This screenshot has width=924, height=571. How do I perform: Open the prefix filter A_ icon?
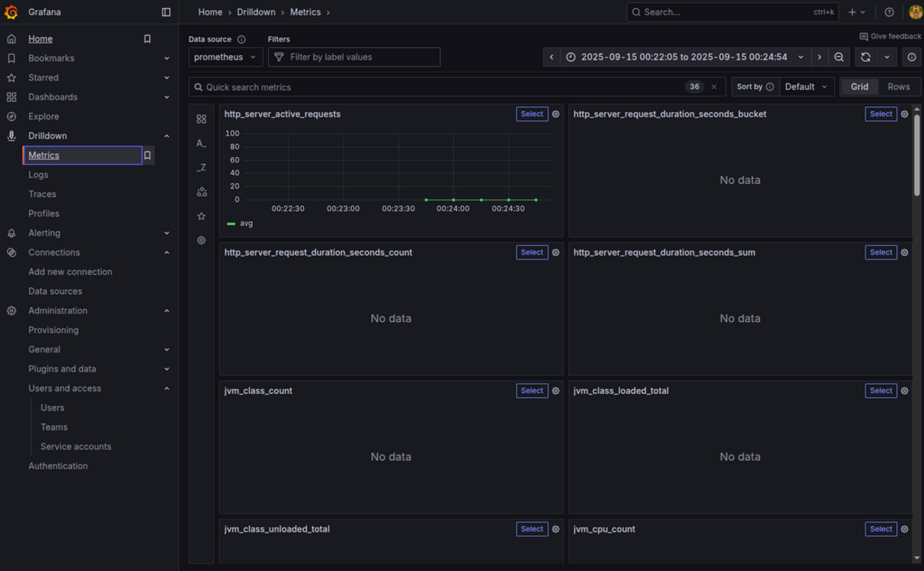click(x=201, y=144)
